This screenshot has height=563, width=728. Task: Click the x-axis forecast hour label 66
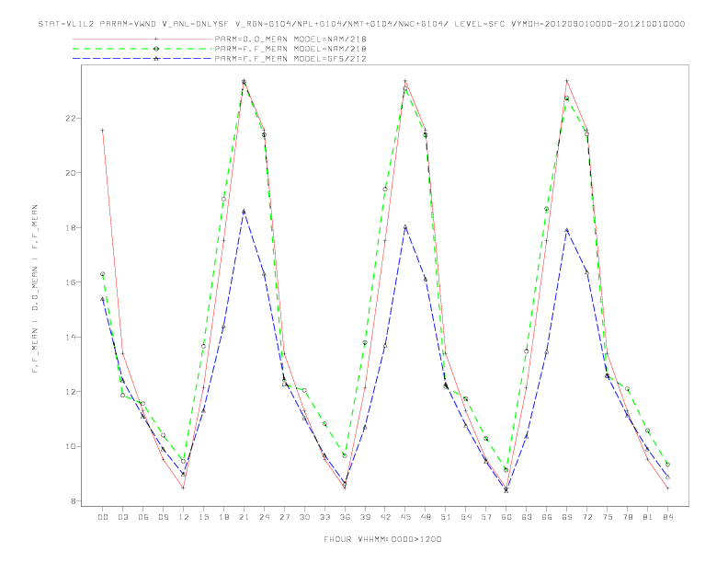(x=547, y=517)
